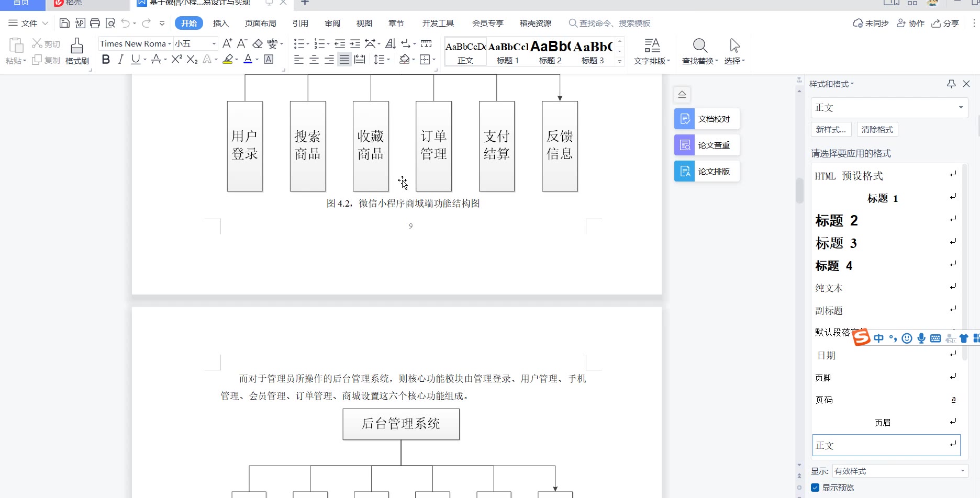Select the 标题 2 style in list
Viewport: 980px width, 498px height.
click(x=886, y=220)
